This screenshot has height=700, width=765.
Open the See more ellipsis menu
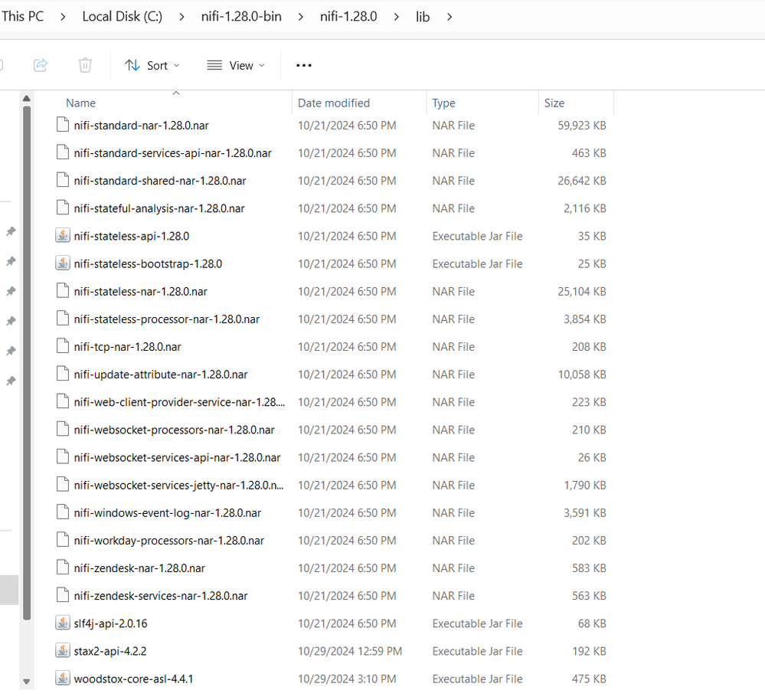[x=303, y=65]
